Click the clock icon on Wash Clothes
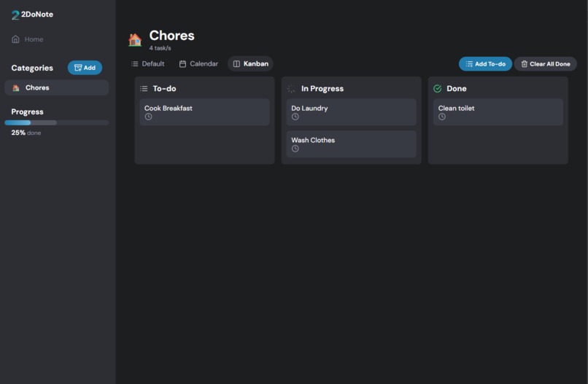 [x=295, y=149]
